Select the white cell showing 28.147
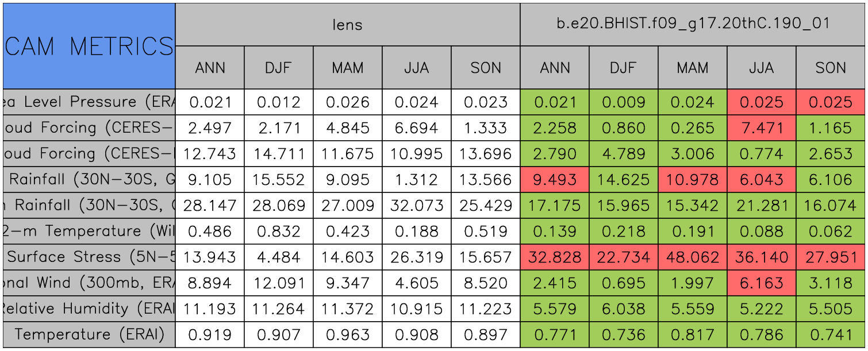Viewport: 868px width, 351px height. pyautogui.click(x=210, y=205)
